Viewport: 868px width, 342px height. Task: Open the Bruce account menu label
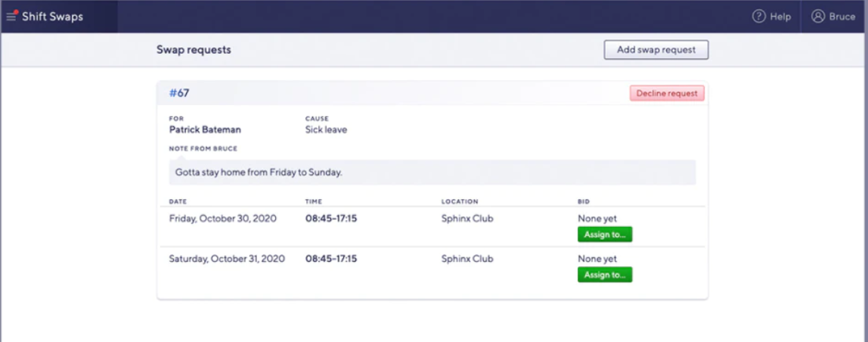point(842,17)
